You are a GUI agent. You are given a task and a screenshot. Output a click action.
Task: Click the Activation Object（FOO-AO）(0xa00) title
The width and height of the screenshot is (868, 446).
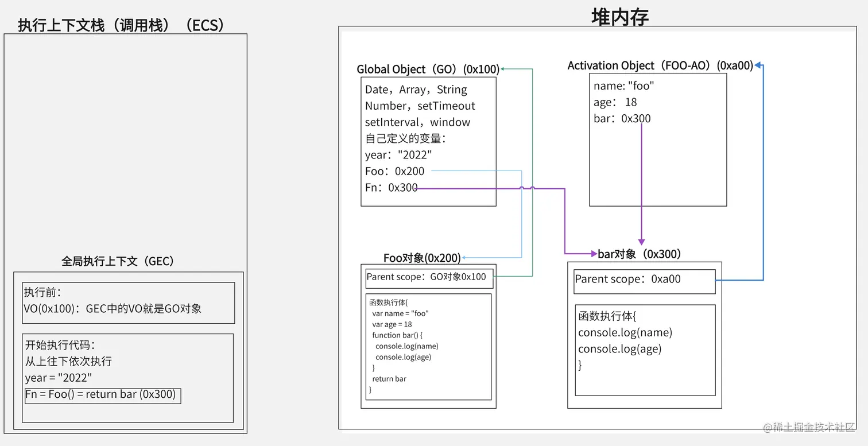tap(660, 65)
